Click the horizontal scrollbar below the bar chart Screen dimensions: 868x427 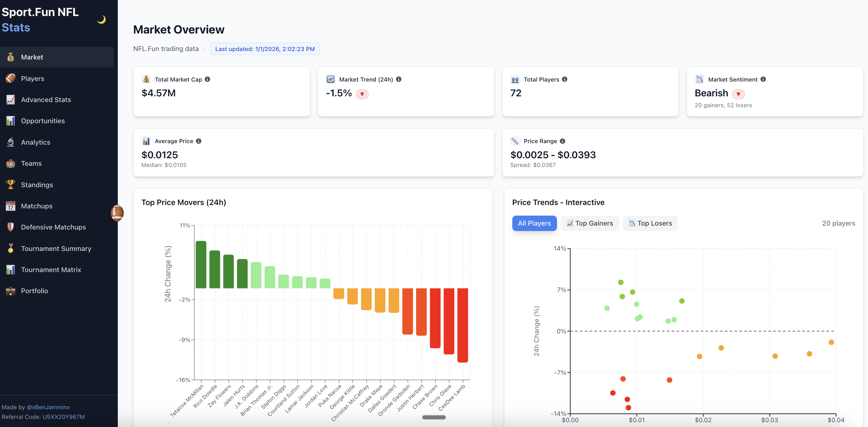pos(434,417)
